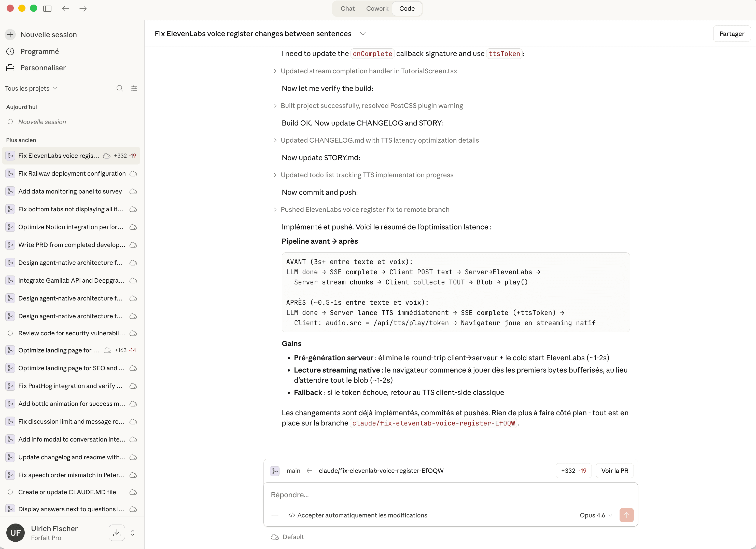Open the session title dropdown chevron

click(363, 34)
